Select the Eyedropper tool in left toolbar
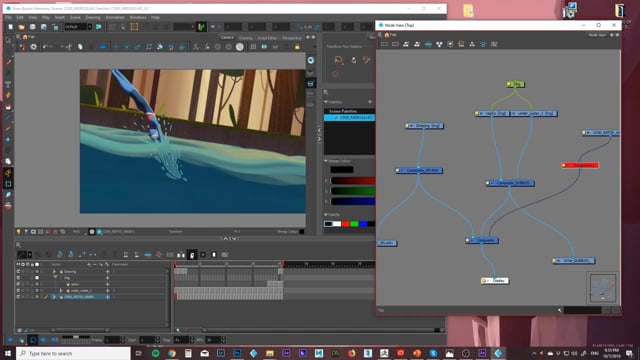Viewport: 640px width, 360px height. 8,195
